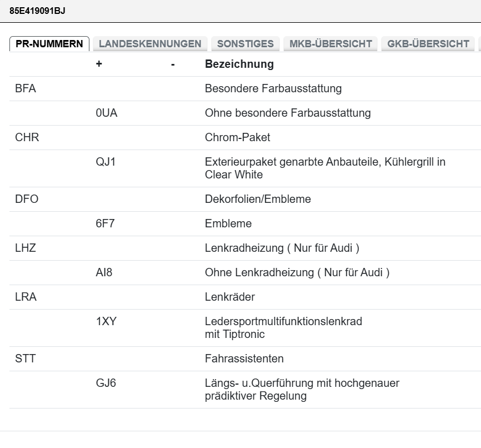
Task: Click the part number 85E419091BJ header
Action: click(x=37, y=11)
